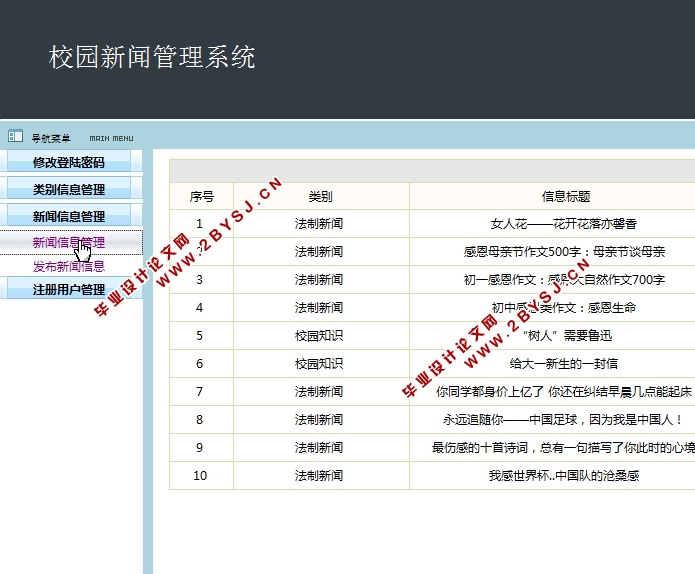Open 发布新闻信息 submenu link
This screenshot has height=574, width=695.
click(69, 266)
